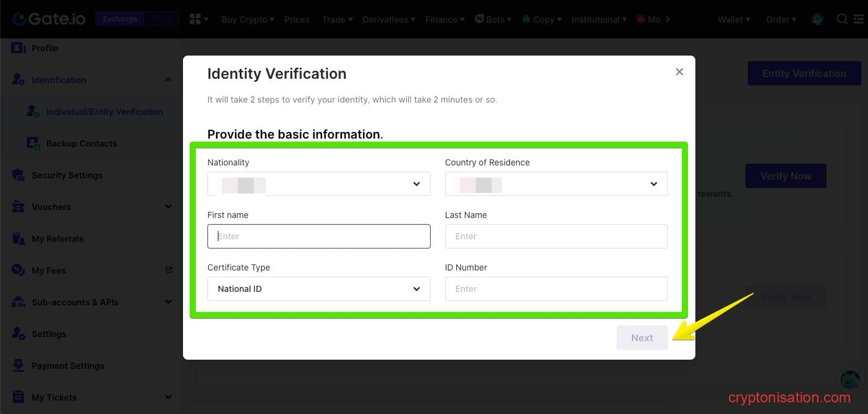Click the First name input field
The width and height of the screenshot is (868, 414).
coord(318,236)
